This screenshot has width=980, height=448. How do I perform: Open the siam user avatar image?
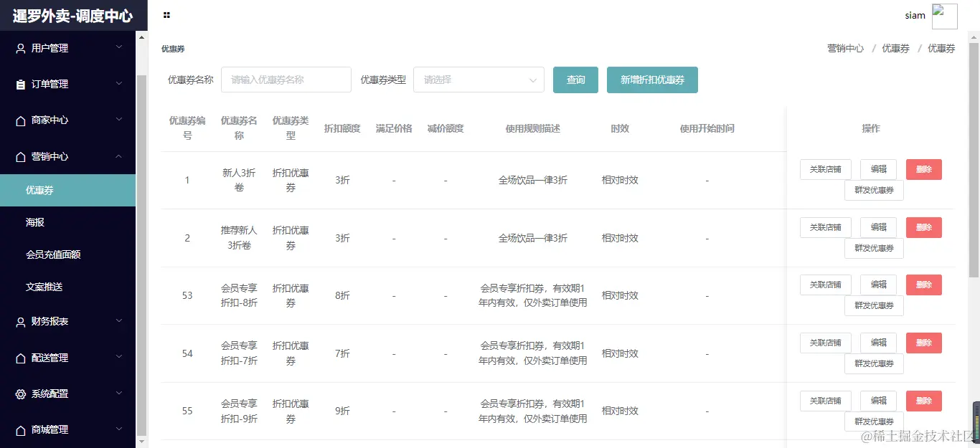[944, 16]
